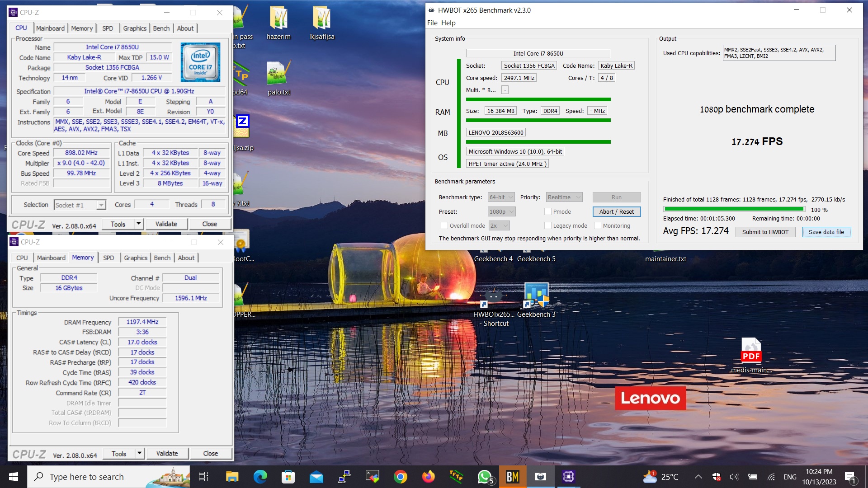Open Overkill mode 2x dropdown
Image resolution: width=868 pixels, height=488 pixels.
click(499, 225)
